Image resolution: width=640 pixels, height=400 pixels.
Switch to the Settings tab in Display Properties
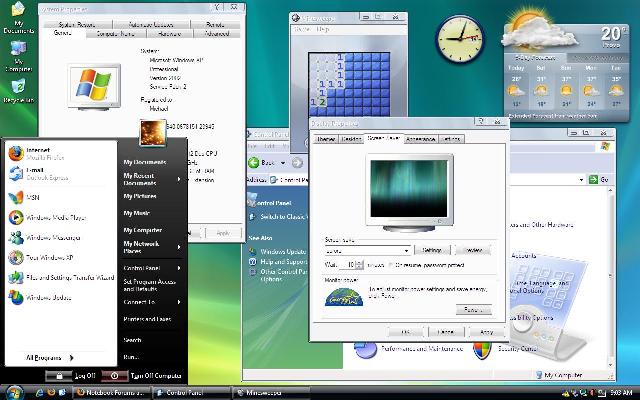(451, 139)
